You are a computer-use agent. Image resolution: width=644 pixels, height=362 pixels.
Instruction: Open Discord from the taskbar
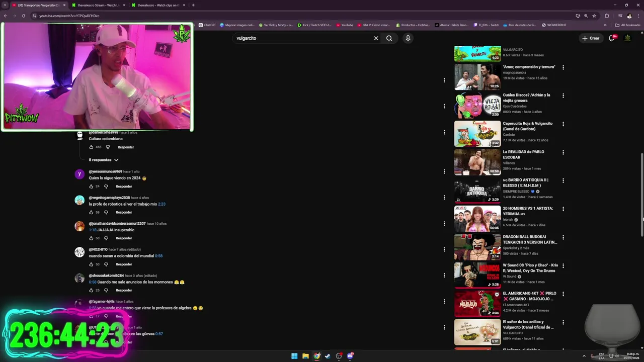pos(350,356)
